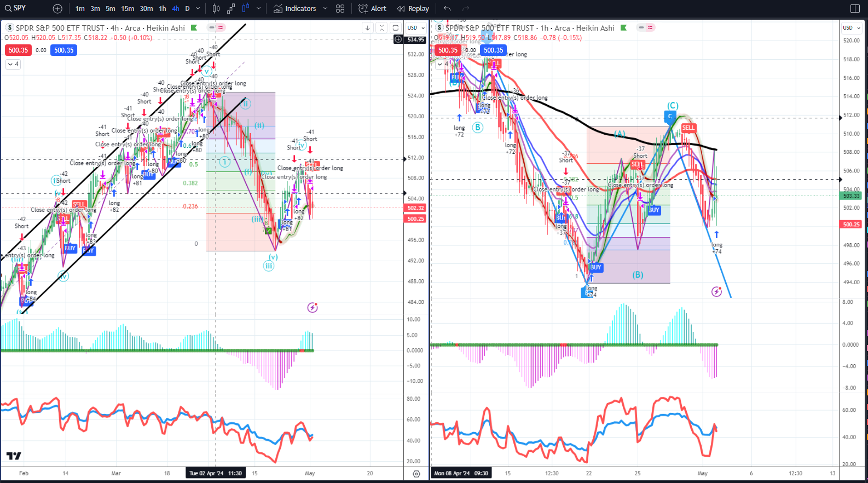
Task: Undo the last chart action
Action: pos(447,9)
